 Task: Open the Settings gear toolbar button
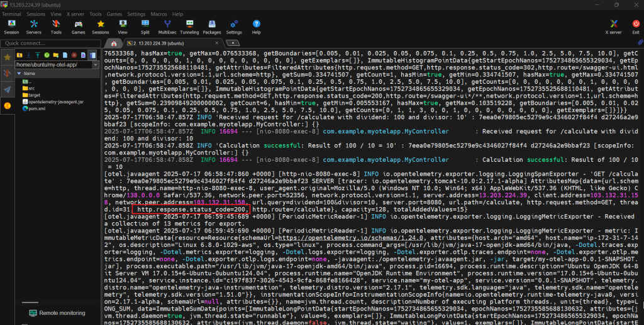[234, 27]
